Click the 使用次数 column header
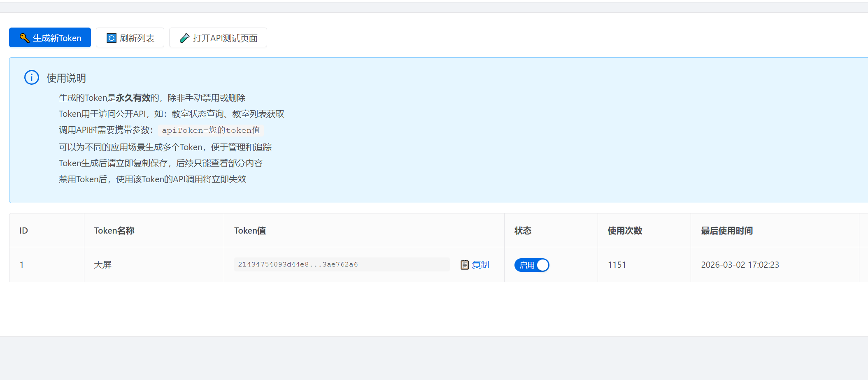Viewport: 868px width, 380px height. 625,231
